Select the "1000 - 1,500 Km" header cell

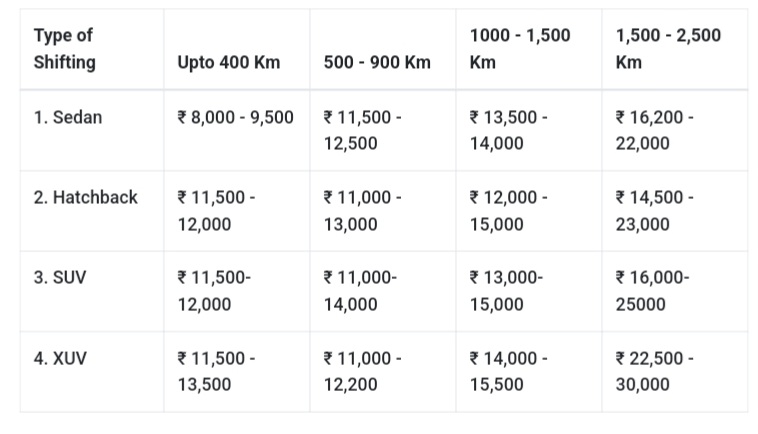coord(520,49)
